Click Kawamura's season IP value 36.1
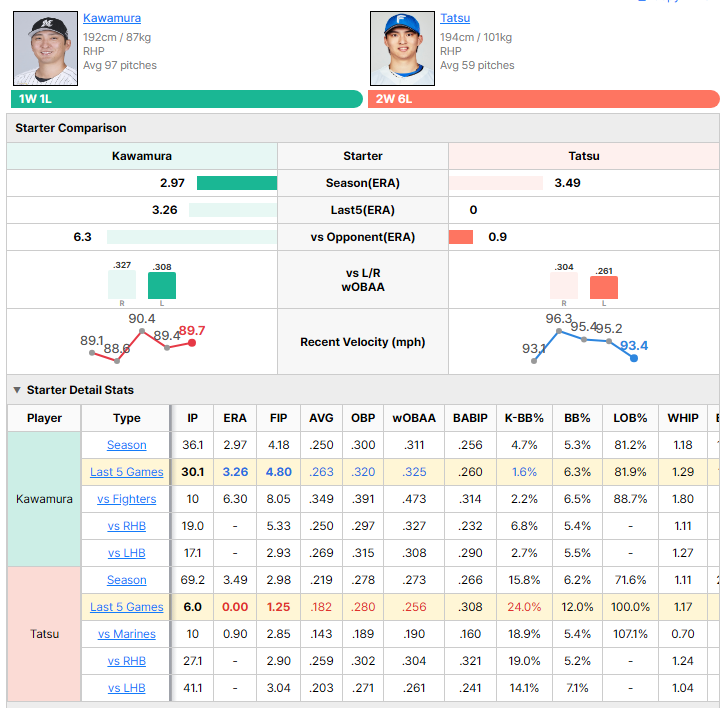The width and height of the screenshot is (726, 708). (193, 445)
